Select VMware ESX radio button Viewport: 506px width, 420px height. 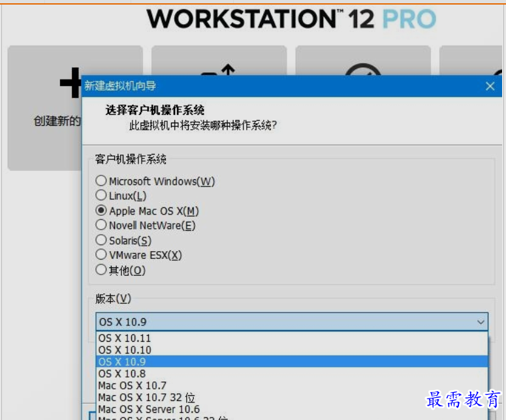[x=101, y=254]
